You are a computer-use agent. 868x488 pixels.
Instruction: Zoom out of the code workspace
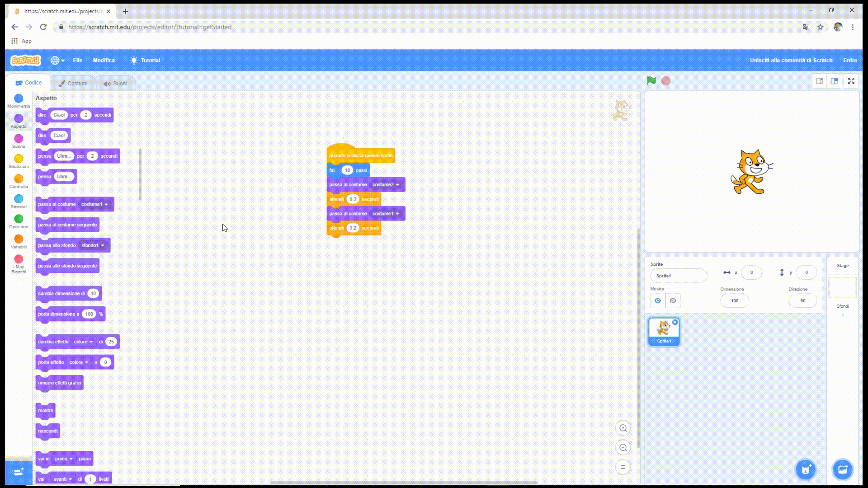[623, 447]
